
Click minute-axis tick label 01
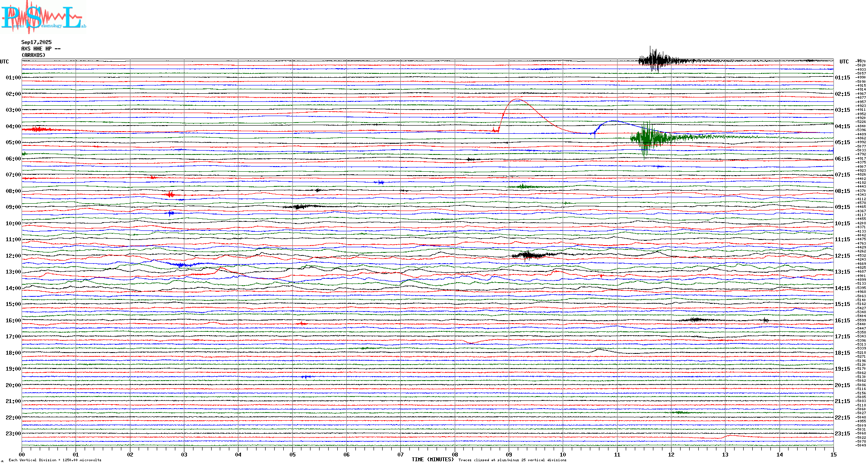point(76,455)
